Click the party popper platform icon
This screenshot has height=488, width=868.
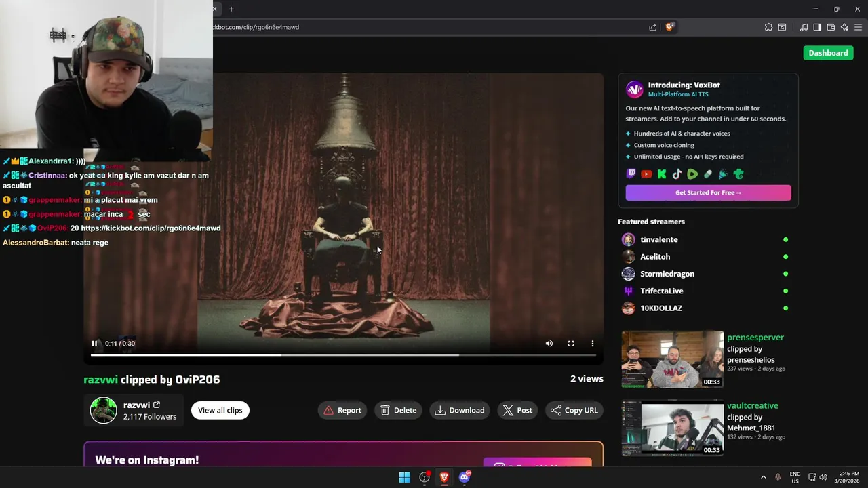pos(723,174)
